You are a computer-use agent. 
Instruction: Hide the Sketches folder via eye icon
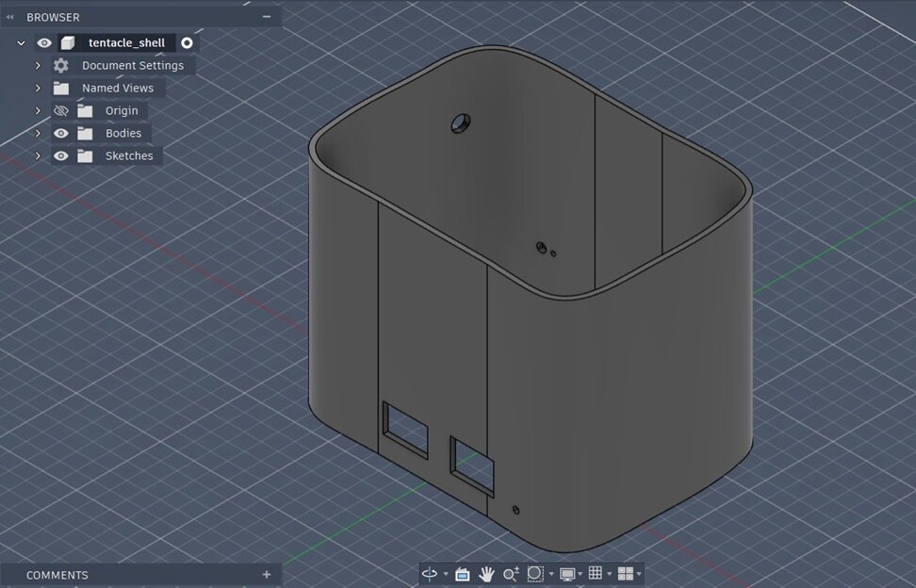(60, 156)
